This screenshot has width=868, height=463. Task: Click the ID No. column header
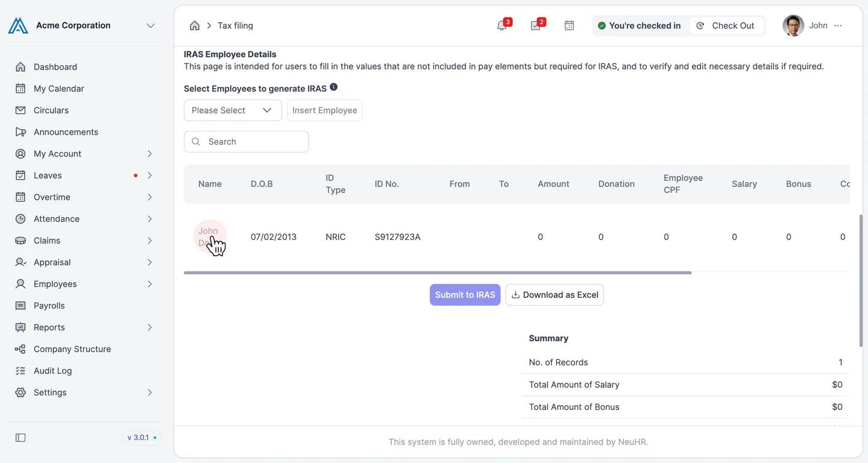click(387, 184)
